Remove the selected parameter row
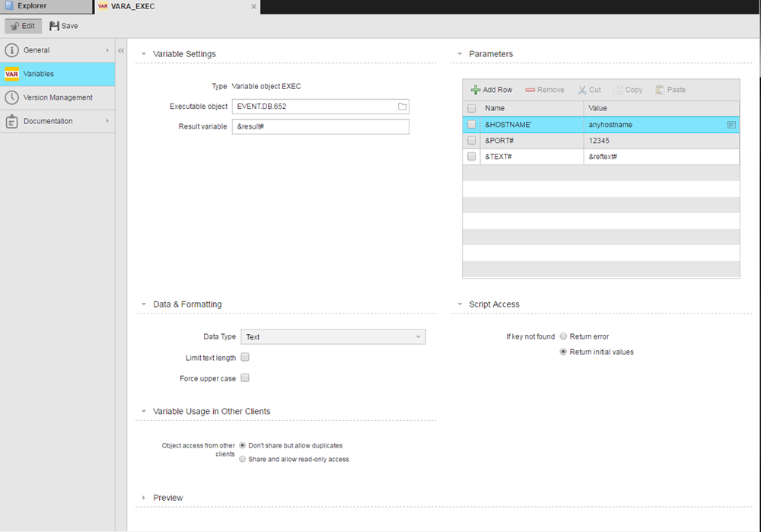This screenshot has width=761, height=532. pyautogui.click(x=545, y=90)
